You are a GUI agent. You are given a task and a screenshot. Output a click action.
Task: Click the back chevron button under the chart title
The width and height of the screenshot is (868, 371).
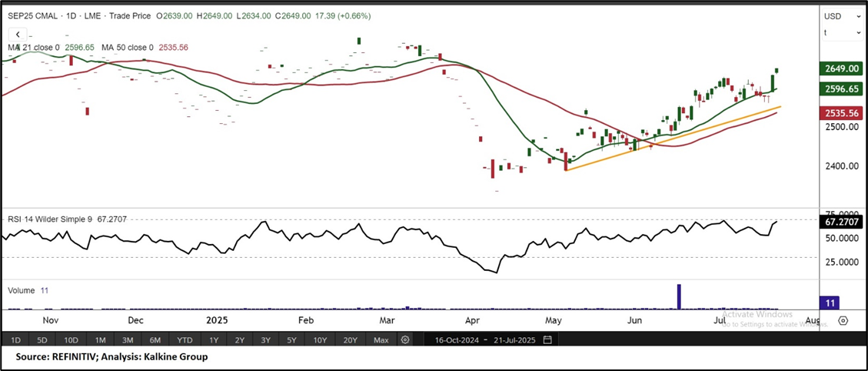(18, 35)
